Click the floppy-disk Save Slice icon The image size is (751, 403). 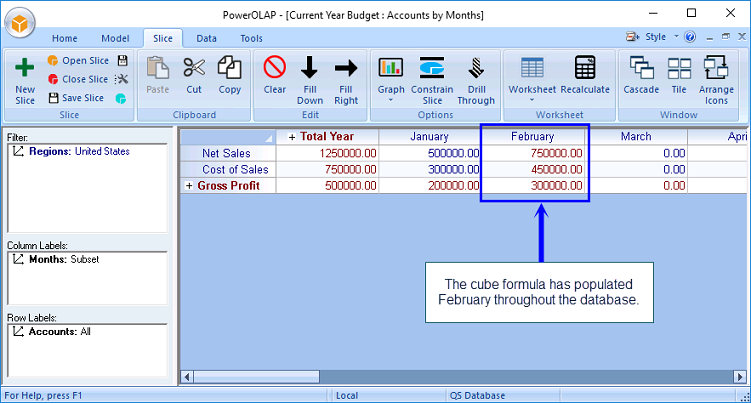coord(53,98)
